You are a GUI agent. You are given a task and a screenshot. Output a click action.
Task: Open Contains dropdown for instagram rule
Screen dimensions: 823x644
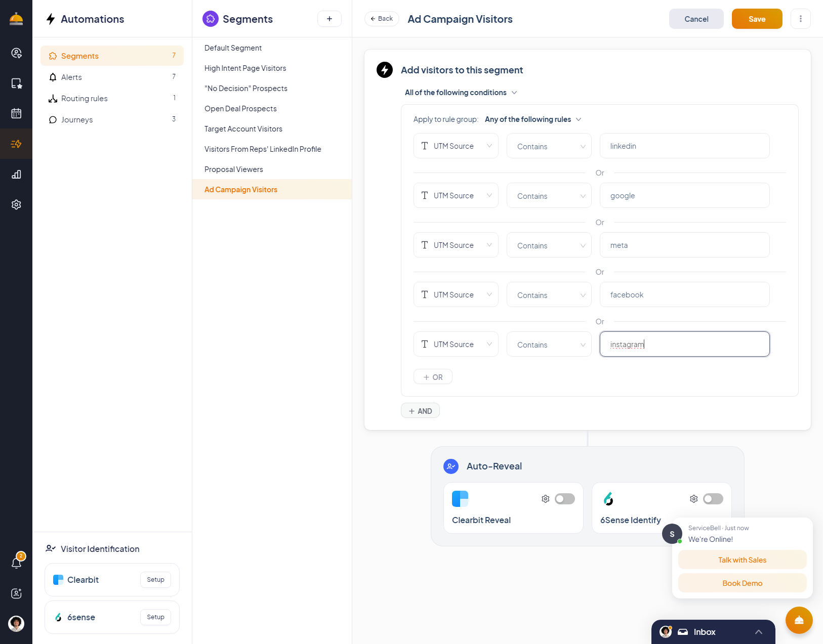tap(549, 344)
